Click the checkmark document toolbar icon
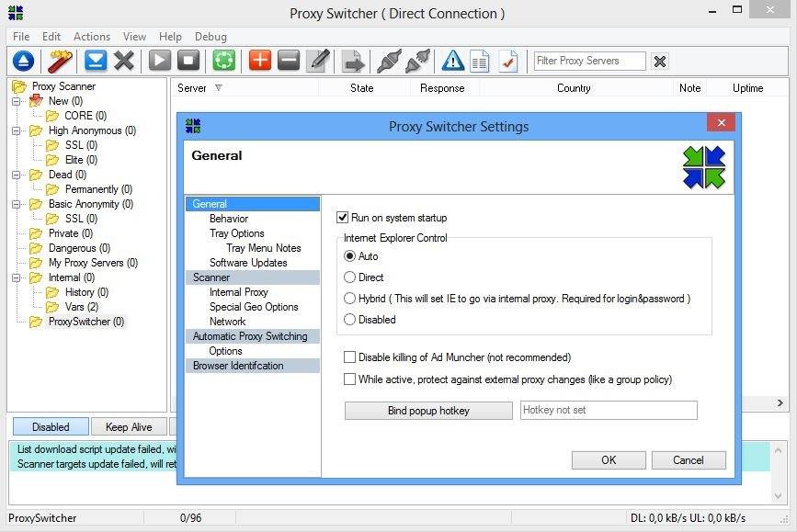The height and width of the screenshot is (532, 797). (x=508, y=62)
